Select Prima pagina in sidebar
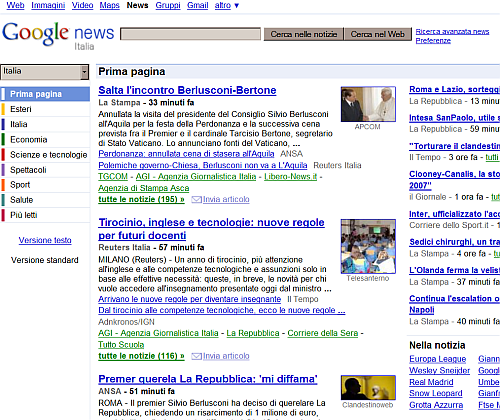500x420 pixels. (45, 94)
